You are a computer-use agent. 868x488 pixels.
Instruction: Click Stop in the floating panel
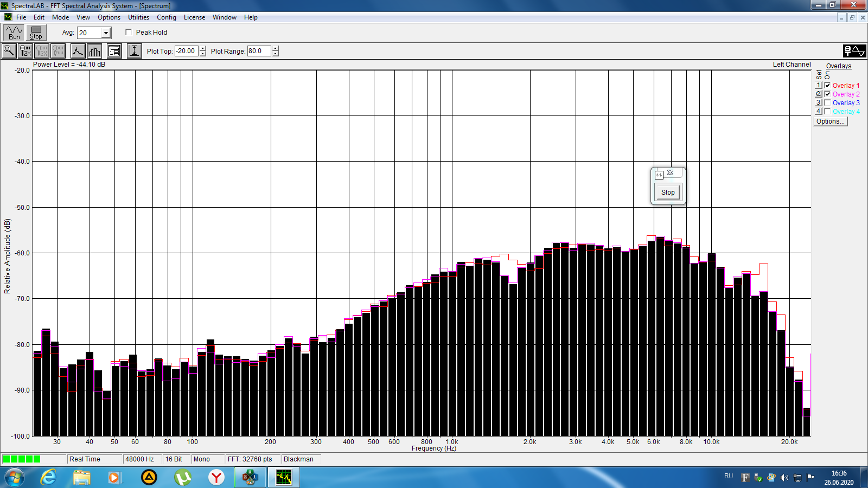click(668, 192)
